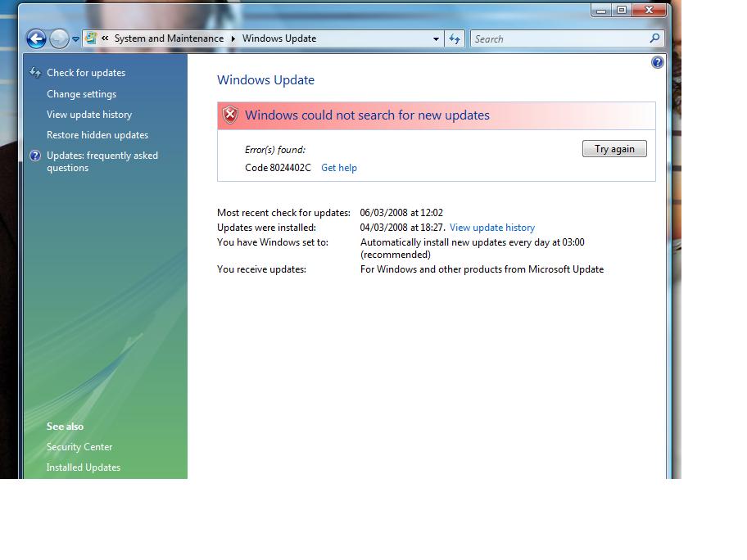Click the refresh icon beside the address bar
747x560 pixels.
click(454, 38)
